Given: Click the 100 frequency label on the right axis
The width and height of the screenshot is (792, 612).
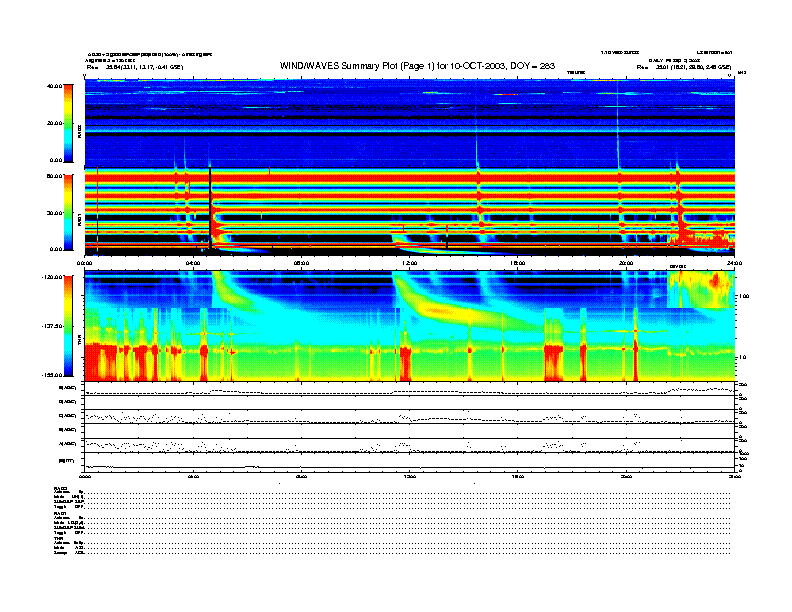Looking at the screenshot, I should 743,296.
